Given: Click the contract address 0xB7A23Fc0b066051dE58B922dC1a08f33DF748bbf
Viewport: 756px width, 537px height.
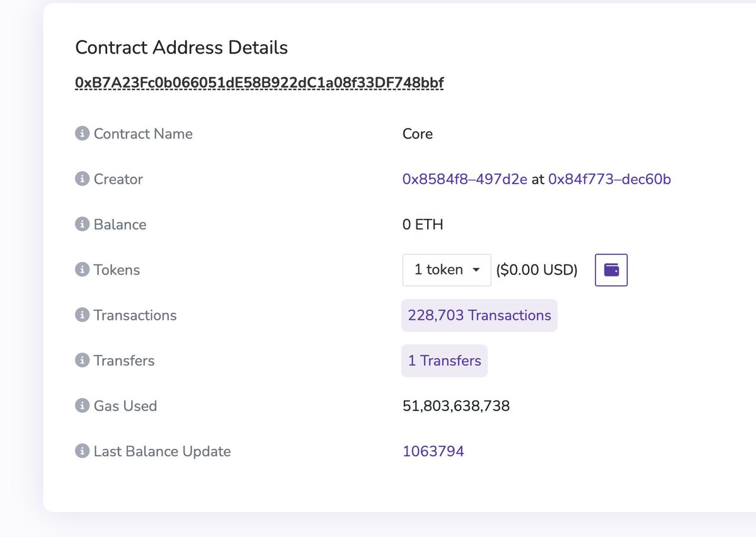Looking at the screenshot, I should click(x=260, y=83).
